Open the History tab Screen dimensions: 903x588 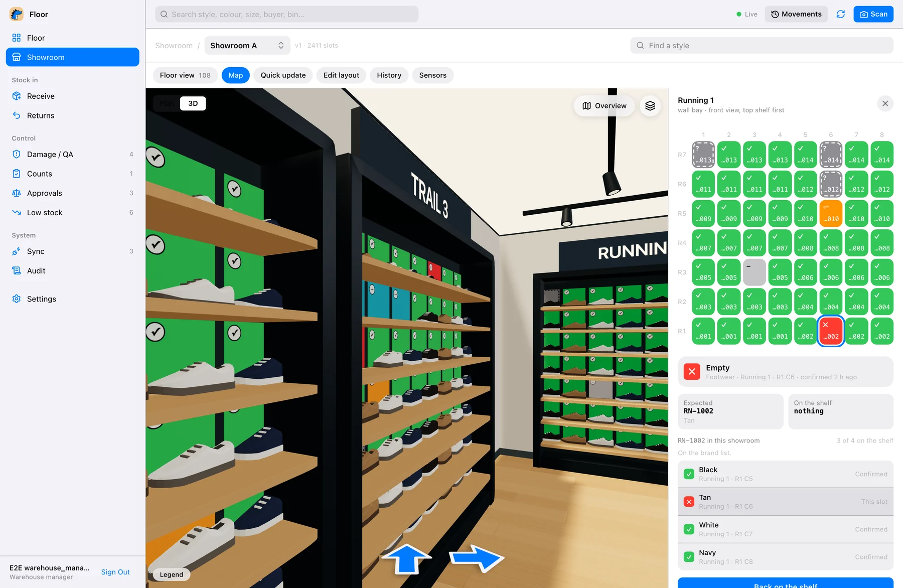tap(389, 75)
